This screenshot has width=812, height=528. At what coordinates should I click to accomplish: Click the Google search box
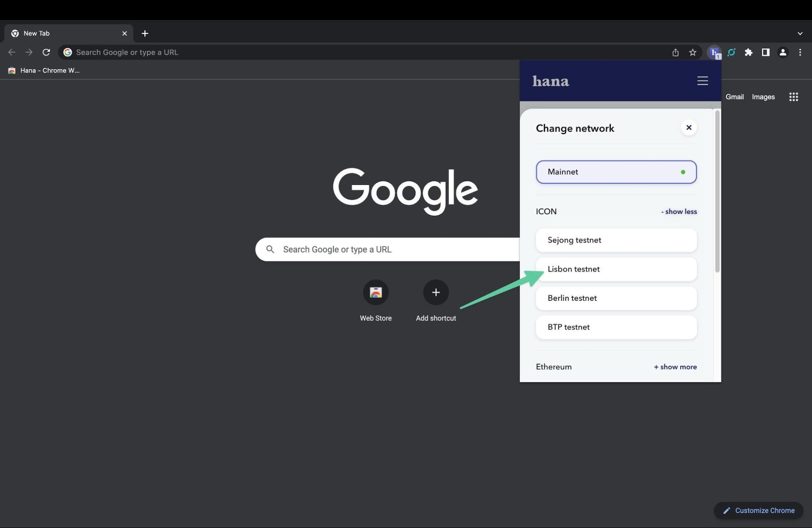[387, 249]
